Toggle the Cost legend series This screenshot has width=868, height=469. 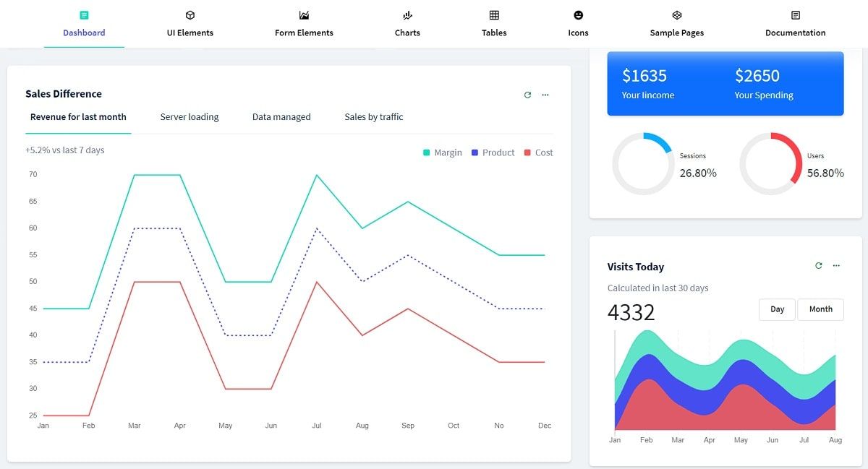(538, 152)
